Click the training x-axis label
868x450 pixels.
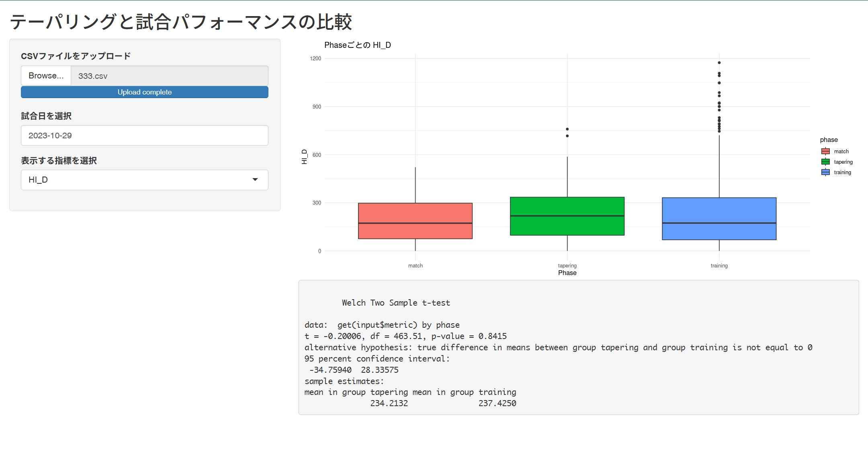[719, 266]
